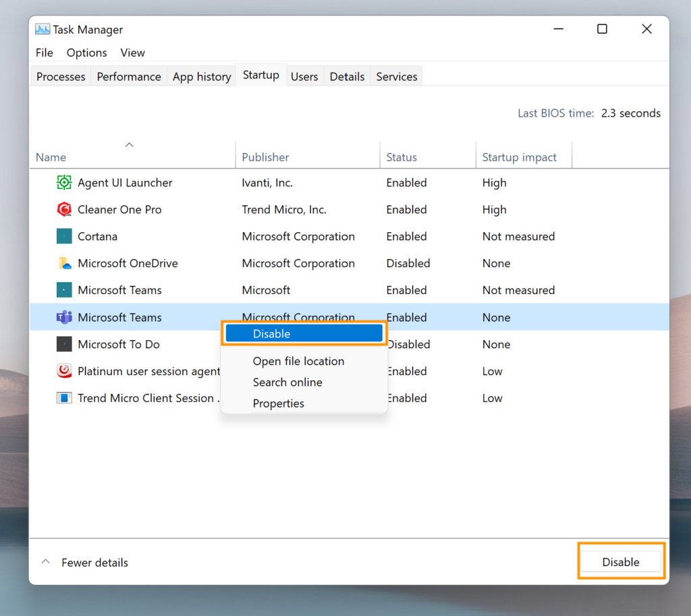Select Open file location menu entry

tap(298, 361)
